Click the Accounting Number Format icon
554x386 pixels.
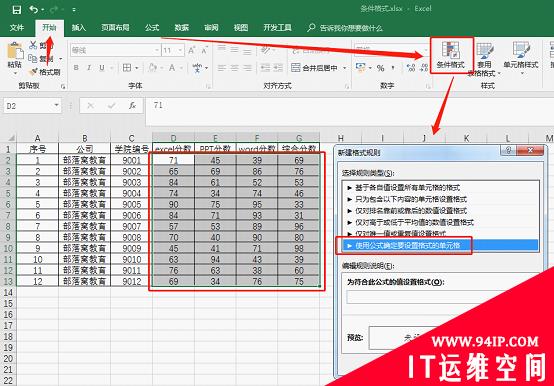360,67
